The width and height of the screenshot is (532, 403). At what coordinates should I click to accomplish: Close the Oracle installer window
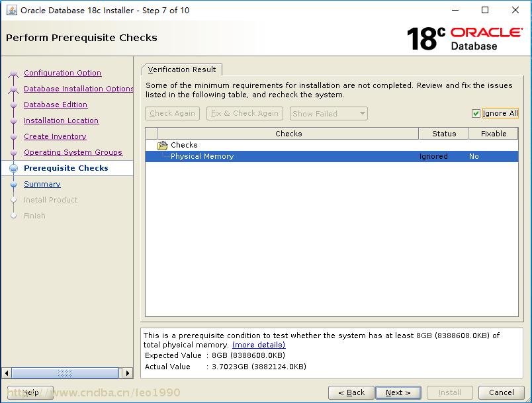(x=515, y=10)
